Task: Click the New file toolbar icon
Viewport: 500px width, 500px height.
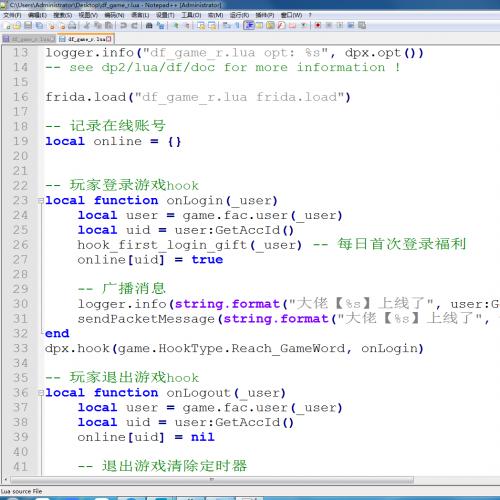Action: click(x=7, y=25)
